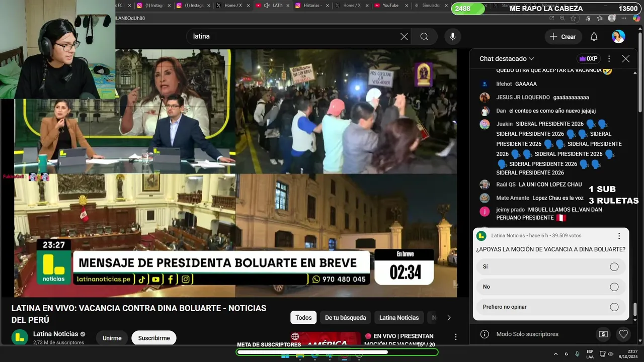Image resolution: width=644 pixels, height=362 pixels.
Task: Select the 'De tu búsqueda' chip
Action: click(345, 318)
